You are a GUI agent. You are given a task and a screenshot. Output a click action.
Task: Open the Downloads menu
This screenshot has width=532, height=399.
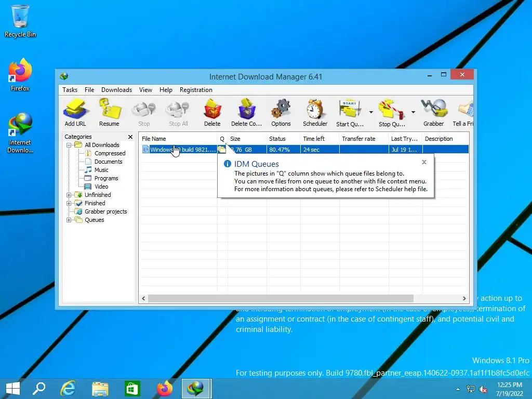coord(116,90)
